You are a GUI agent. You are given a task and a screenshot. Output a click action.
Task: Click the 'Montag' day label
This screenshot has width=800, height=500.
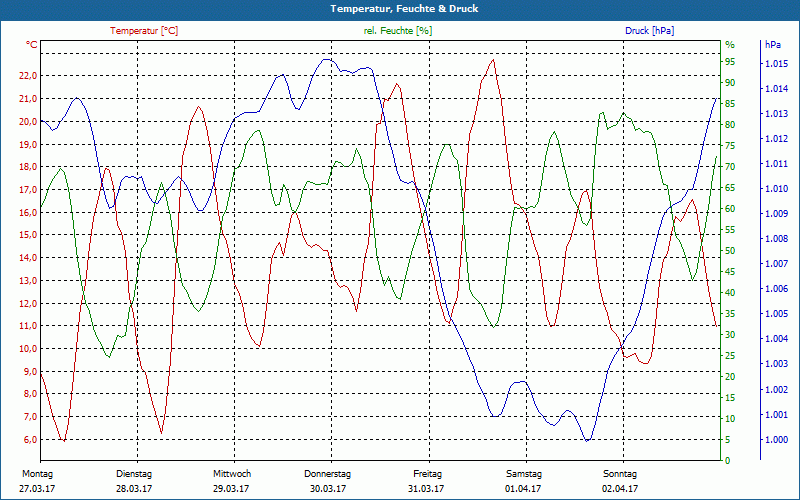38,474
